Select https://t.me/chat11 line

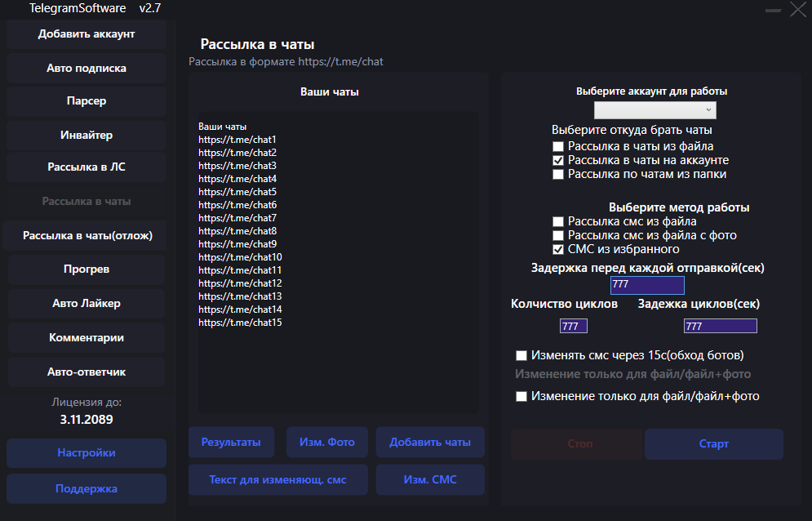coord(240,270)
